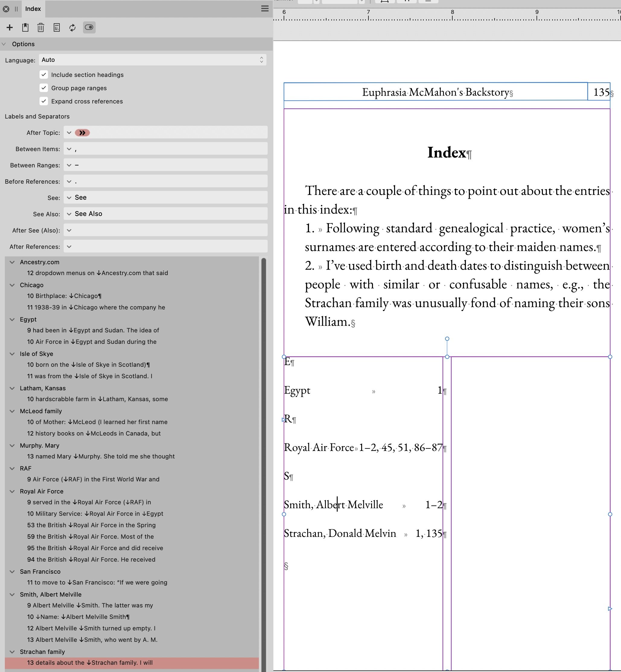
Task: Open the Language dropdown set to Auto
Action: pos(153,60)
